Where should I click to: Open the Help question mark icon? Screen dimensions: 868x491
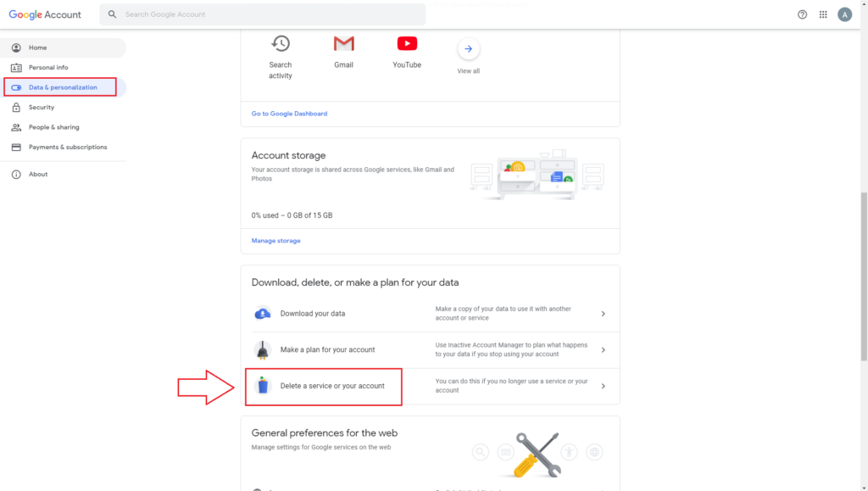click(x=802, y=14)
